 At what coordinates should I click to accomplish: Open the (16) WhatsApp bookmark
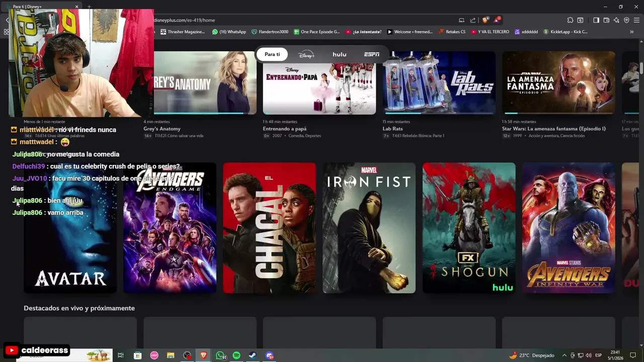pos(229,32)
